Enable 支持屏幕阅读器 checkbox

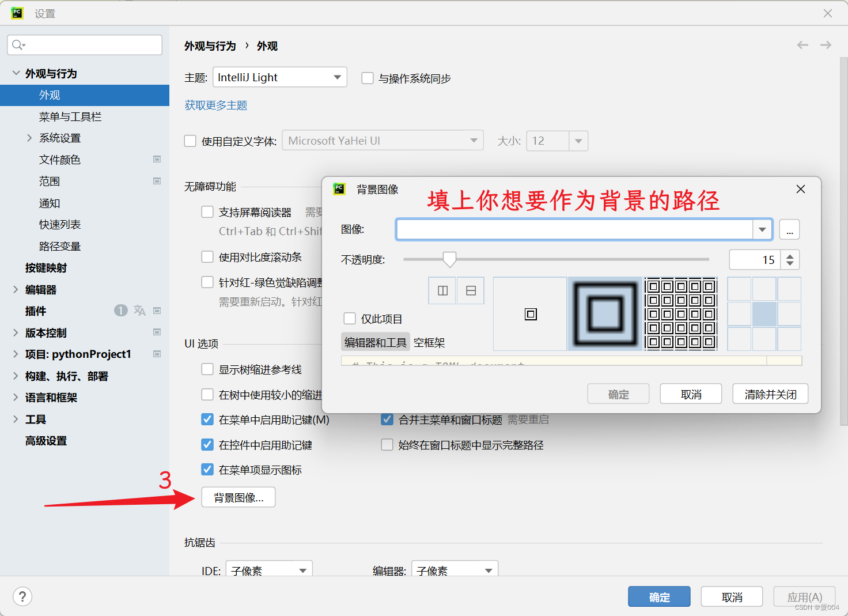tap(207, 212)
